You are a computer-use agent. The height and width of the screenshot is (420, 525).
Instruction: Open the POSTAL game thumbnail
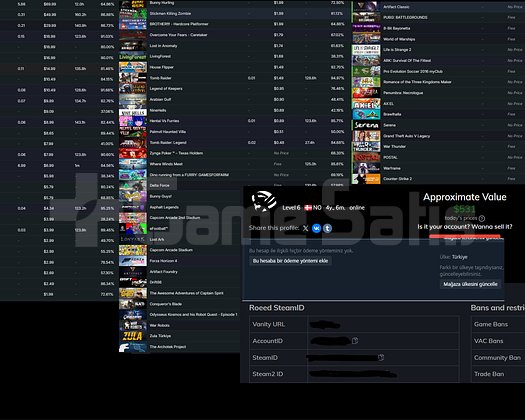(x=366, y=157)
